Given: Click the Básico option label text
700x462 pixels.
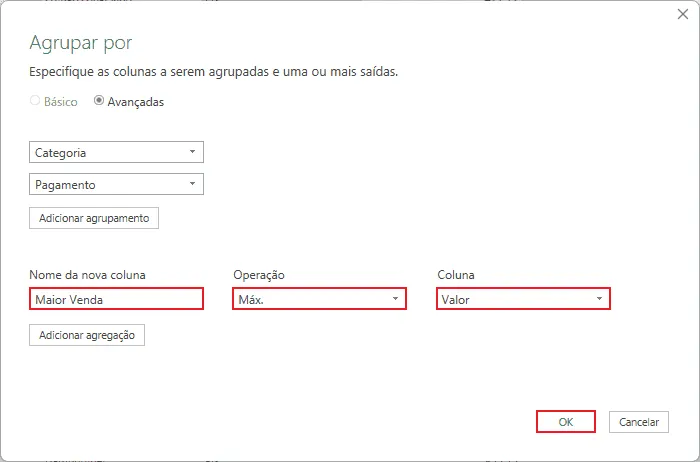Looking at the screenshot, I should coord(61,102).
